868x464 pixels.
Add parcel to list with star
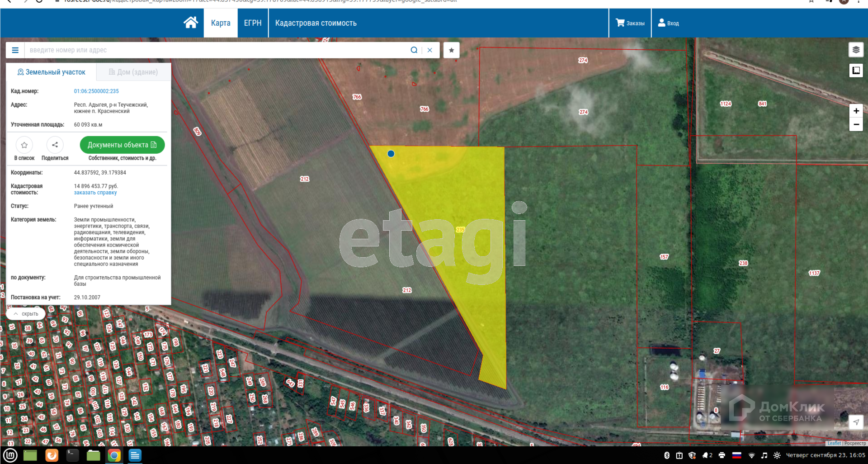[x=24, y=145]
